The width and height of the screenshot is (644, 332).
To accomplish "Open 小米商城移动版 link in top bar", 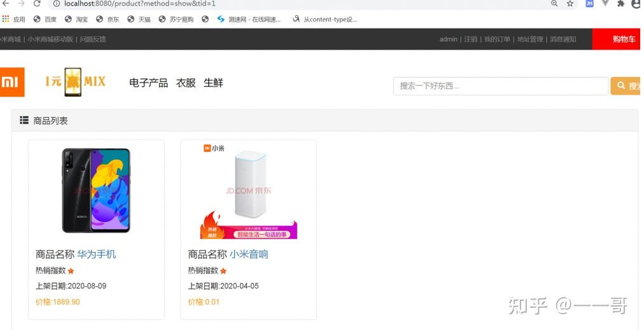I will tap(50, 39).
